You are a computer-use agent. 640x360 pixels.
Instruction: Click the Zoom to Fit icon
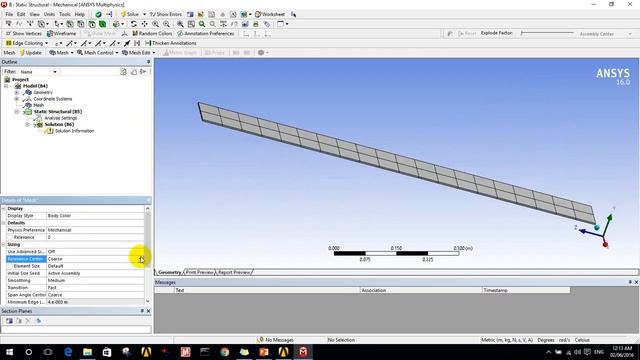tap(180, 24)
